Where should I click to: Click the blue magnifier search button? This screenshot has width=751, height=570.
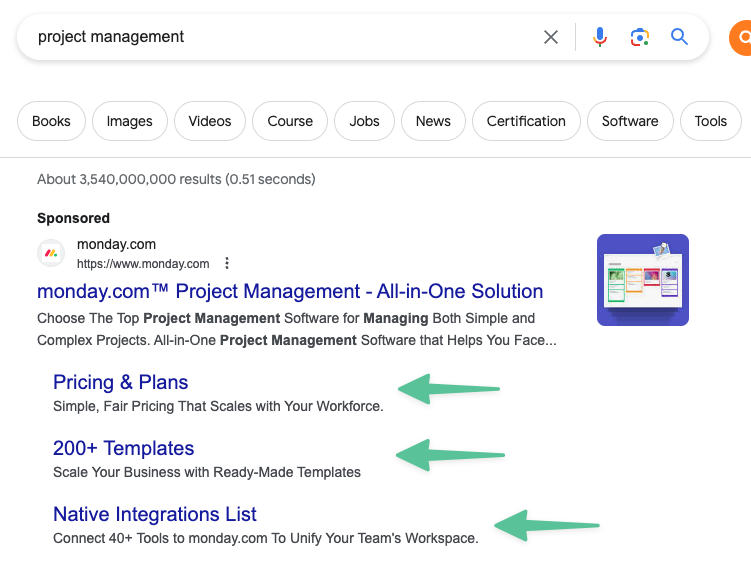point(679,36)
